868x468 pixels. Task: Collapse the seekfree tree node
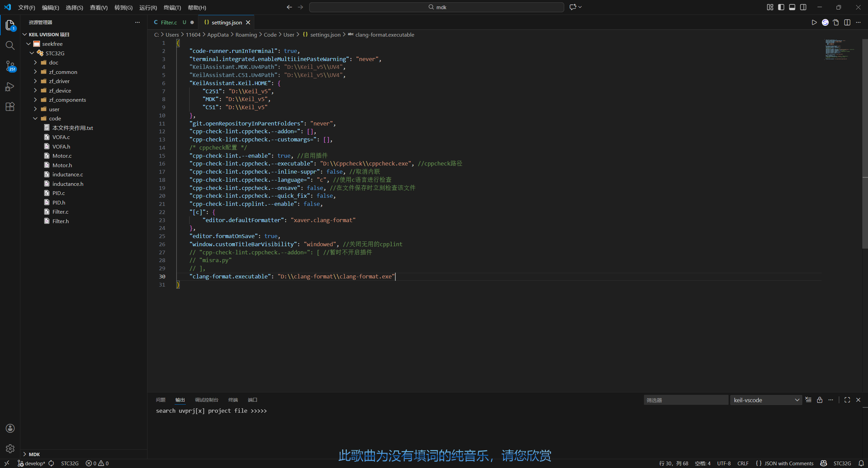pos(28,44)
